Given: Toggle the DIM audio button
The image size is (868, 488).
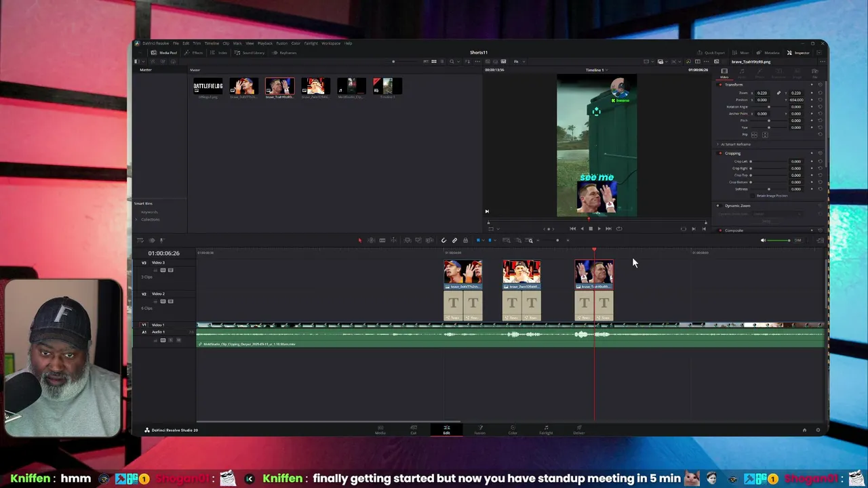Looking at the screenshot, I should tap(797, 240).
